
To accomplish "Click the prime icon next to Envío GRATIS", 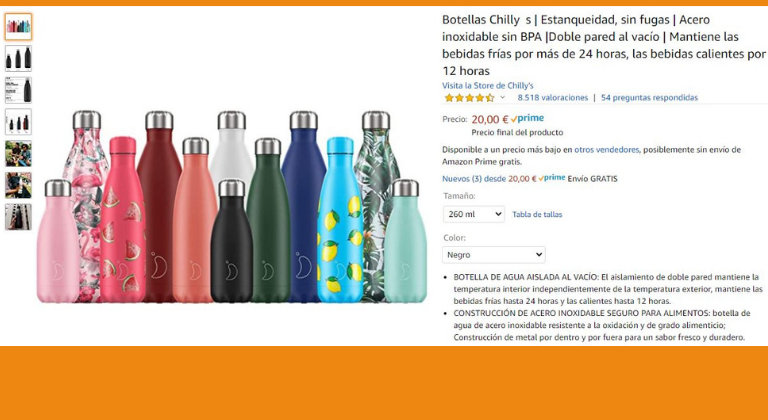I will pyautogui.click(x=552, y=178).
